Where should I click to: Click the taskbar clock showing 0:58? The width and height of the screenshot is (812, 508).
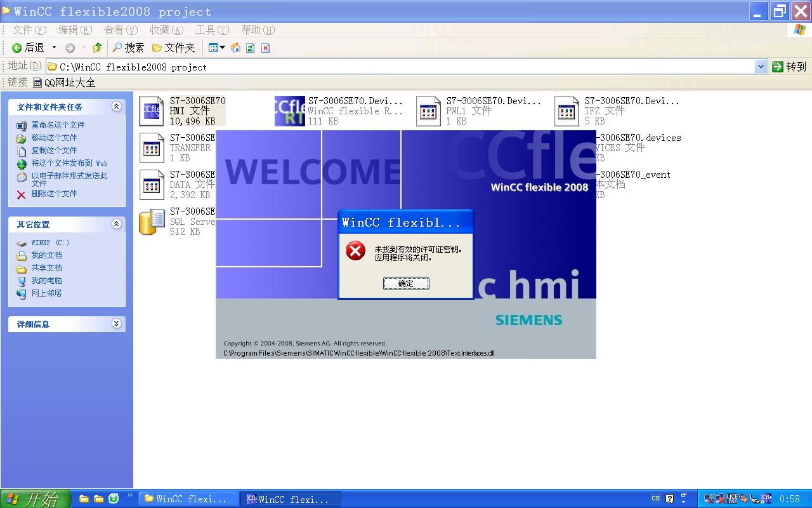tap(790, 499)
